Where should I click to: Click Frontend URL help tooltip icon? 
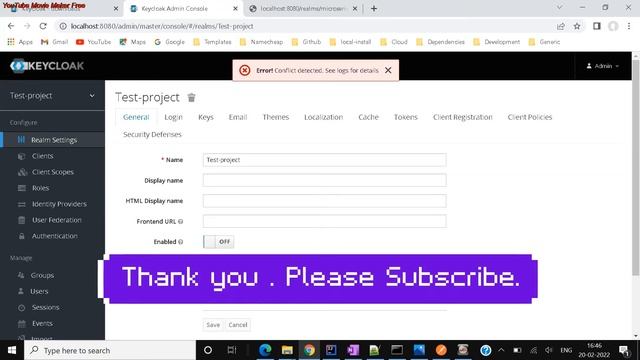point(180,221)
